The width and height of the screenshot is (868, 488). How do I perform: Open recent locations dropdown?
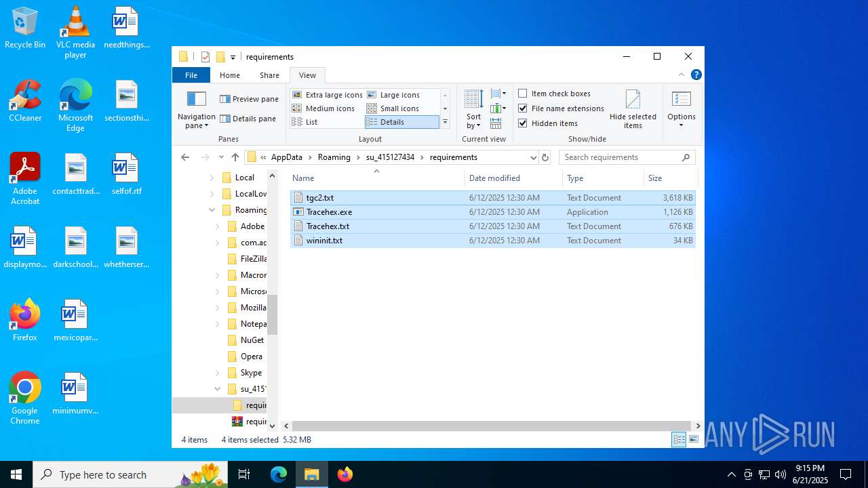(221, 157)
